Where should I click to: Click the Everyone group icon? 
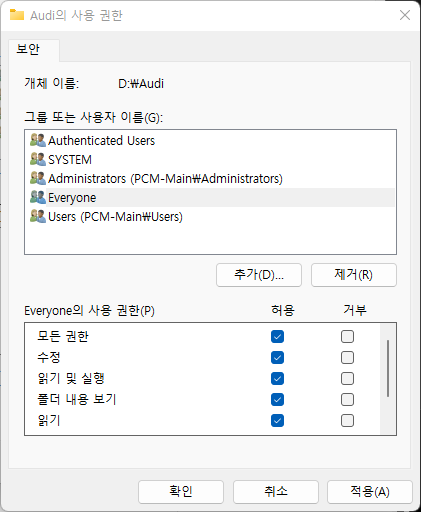coord(38,197)
